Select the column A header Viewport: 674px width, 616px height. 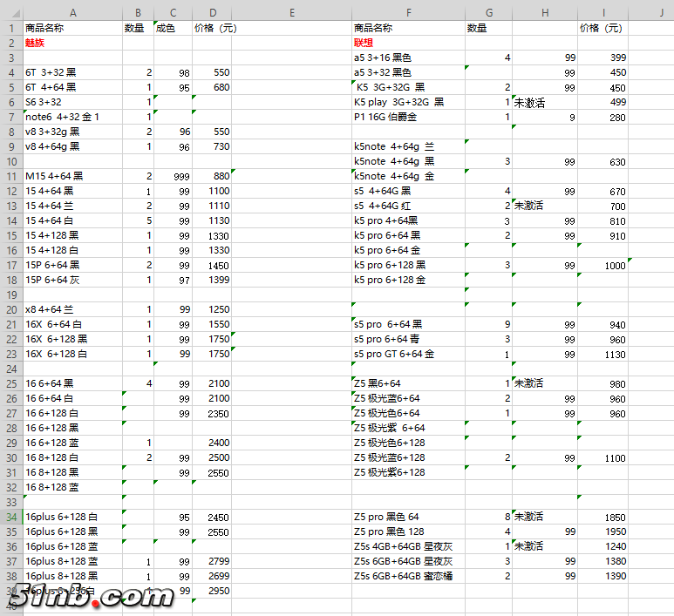click(72, 12)
